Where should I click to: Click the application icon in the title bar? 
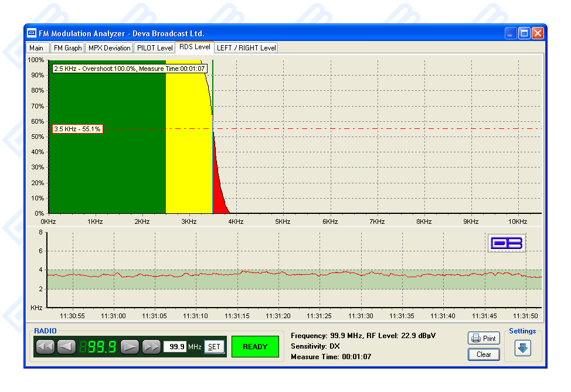32,33
